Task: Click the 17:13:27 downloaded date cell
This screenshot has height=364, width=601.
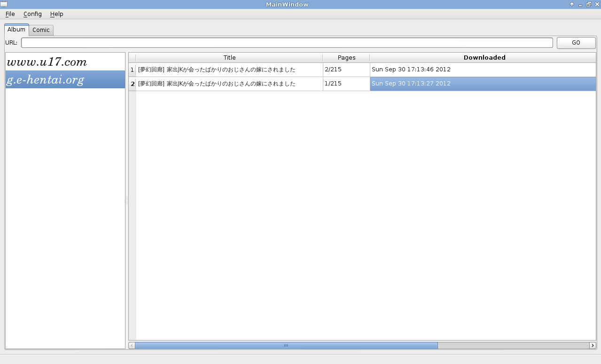Action: pos(483,84)
